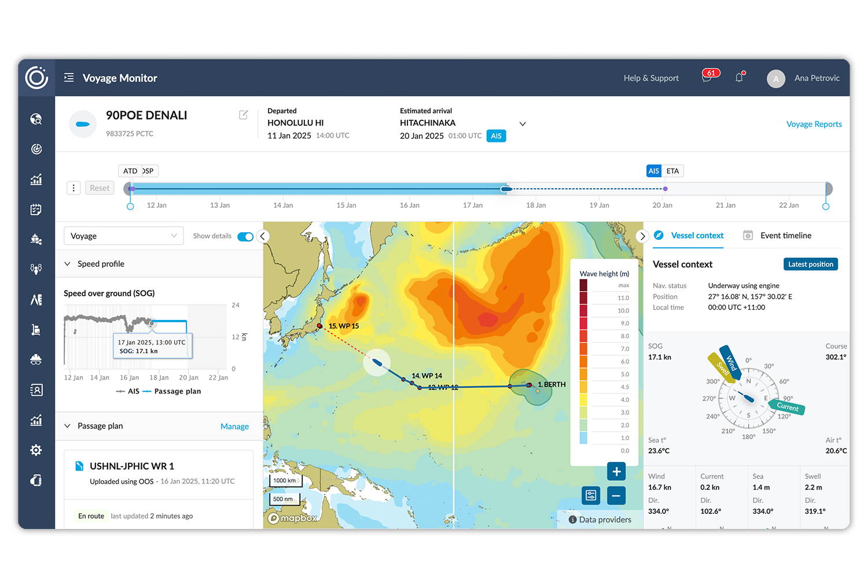The image size is (868, 588).
Task: Collapse the Speed profile section
Action: coord(68,263)
